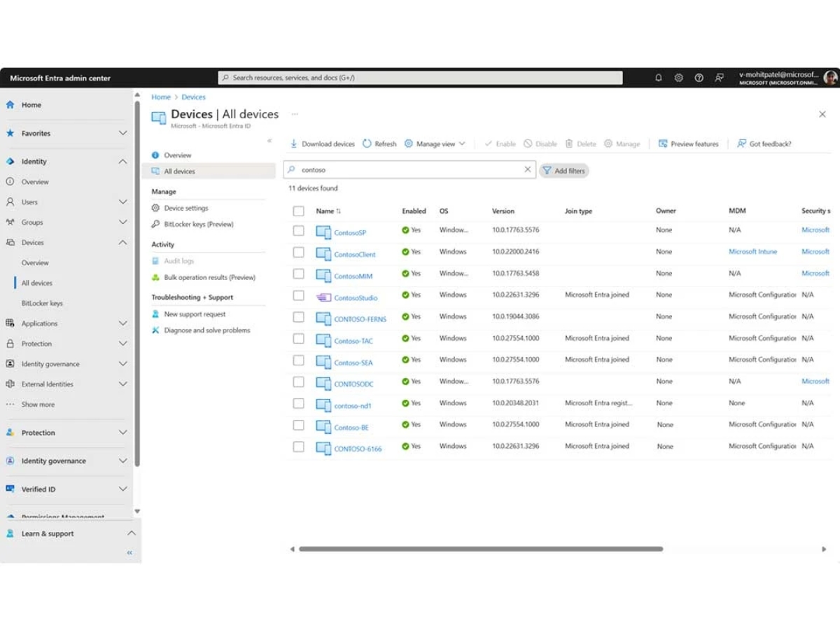The image size is (840, 630).
Task: Click the sort arrows beside Name column
Action: [338, 211]
